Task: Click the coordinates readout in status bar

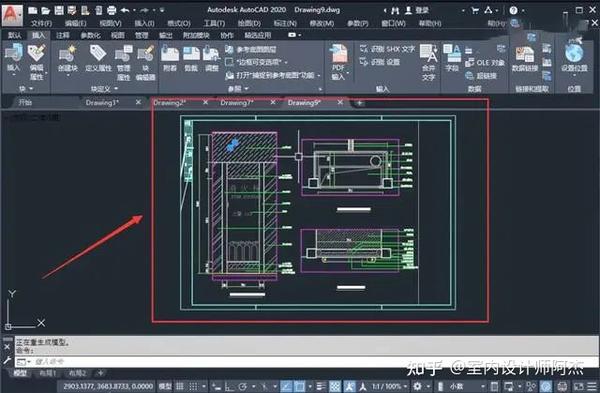Action: click(x=108, y=386)
